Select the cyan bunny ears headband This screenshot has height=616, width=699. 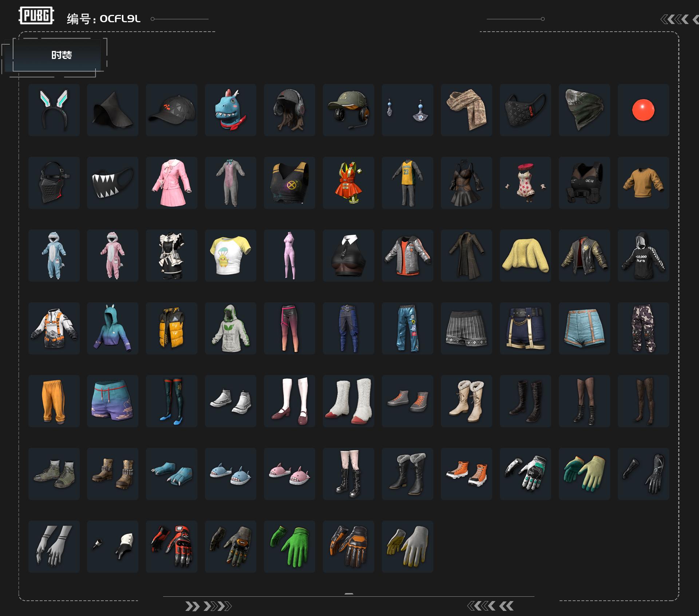[x=54, y=110]
